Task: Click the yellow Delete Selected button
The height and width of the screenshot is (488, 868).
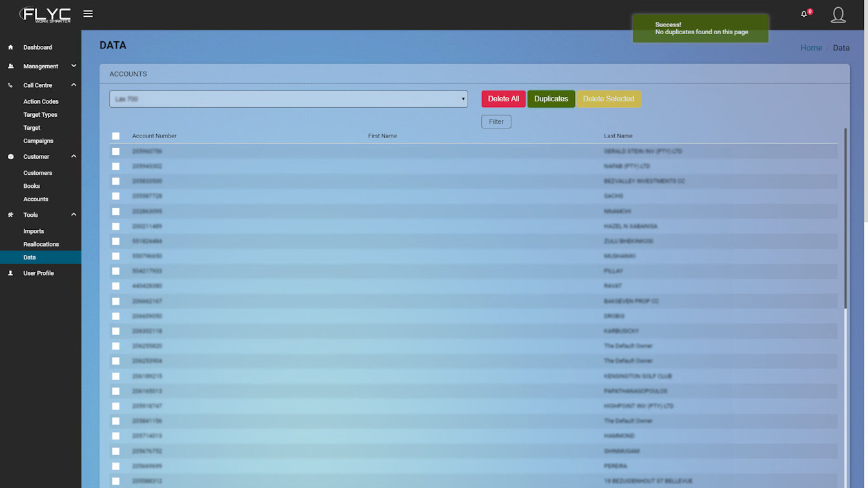Action: click(608, 99)
